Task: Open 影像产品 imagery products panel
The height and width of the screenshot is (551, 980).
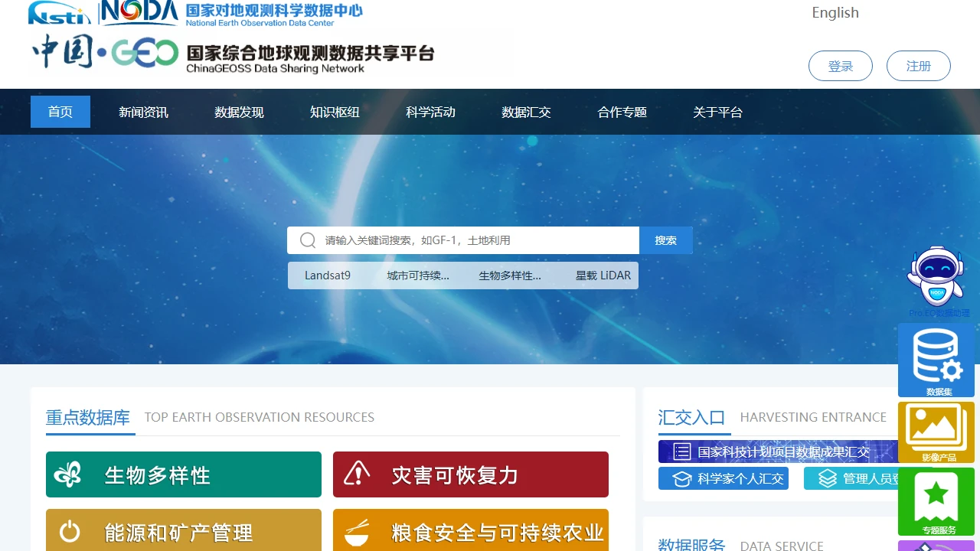Action: pyautogui.click(x=936, y=431)
